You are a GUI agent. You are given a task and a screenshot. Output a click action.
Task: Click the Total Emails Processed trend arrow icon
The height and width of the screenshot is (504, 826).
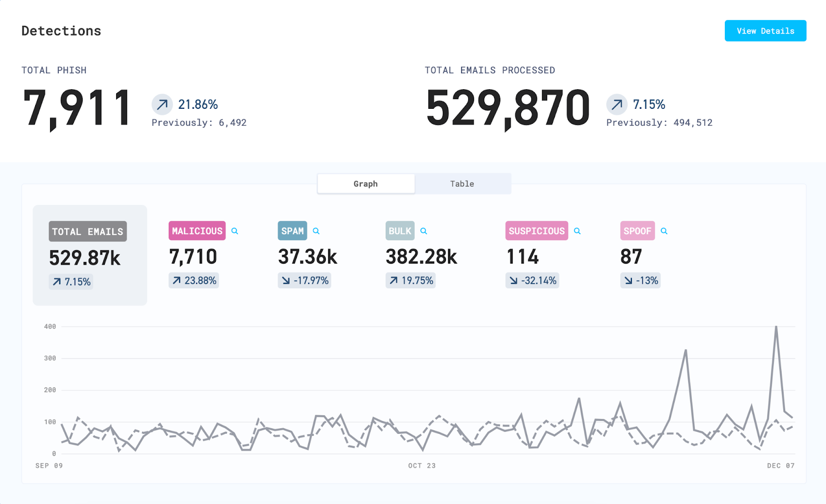tap(616, 105)
